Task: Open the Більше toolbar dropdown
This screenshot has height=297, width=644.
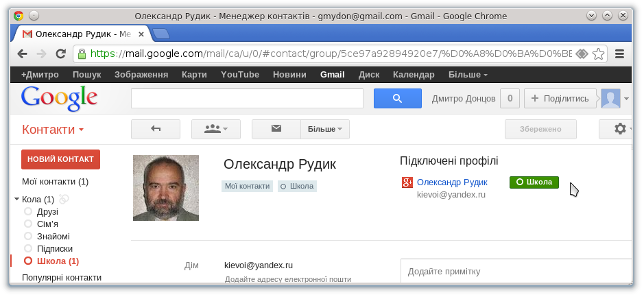Action: pyautogui.click(x=325, y=129)
